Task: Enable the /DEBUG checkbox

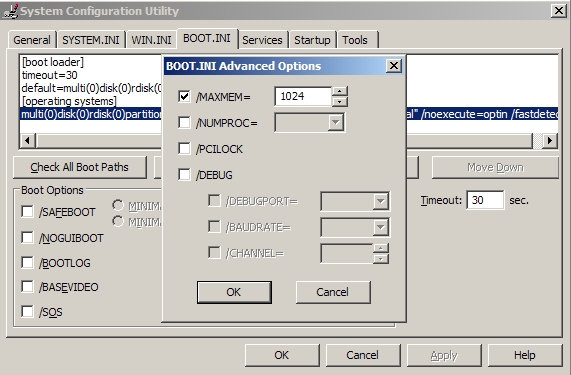Action: (x=184, y=174)
